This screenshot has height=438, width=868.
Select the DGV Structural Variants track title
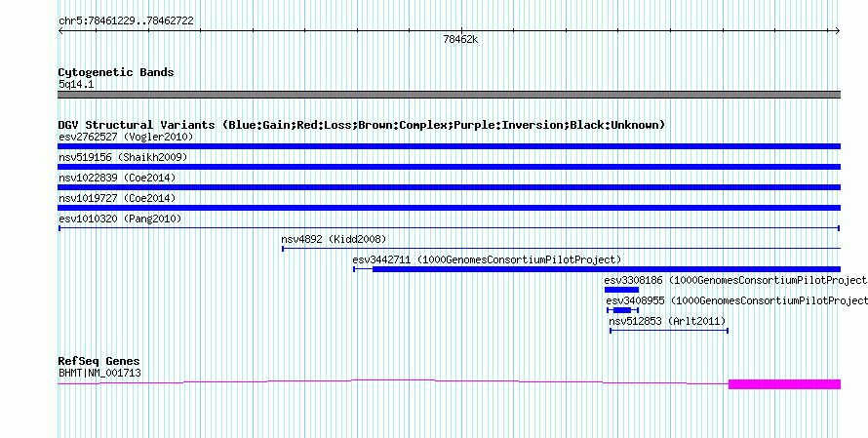362,125
